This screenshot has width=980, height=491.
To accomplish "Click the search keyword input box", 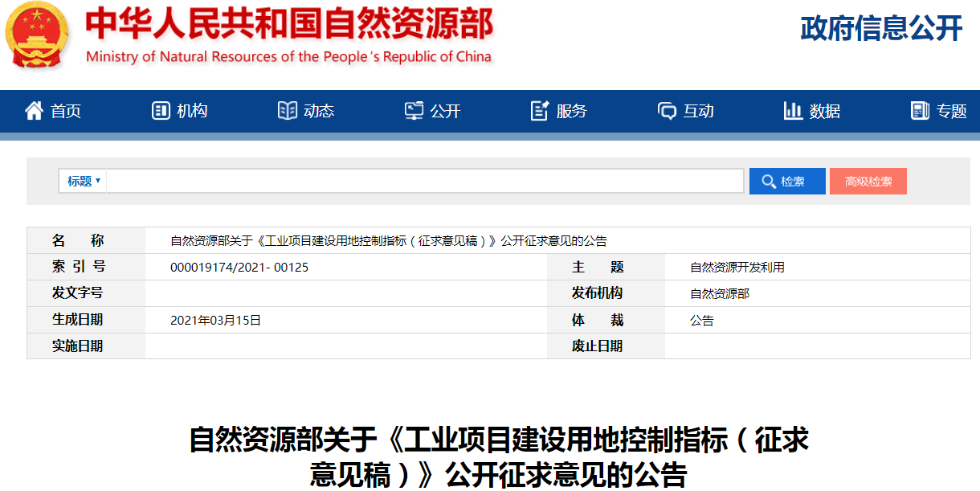I will [x=424, y=182].
